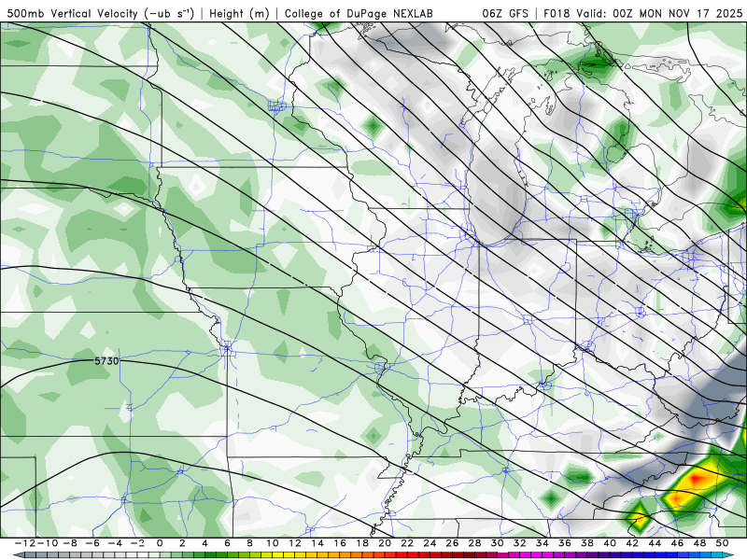Click the -6 value on color scale
The height and width of the screenshot is (560, 747).
tap(92, 543)
